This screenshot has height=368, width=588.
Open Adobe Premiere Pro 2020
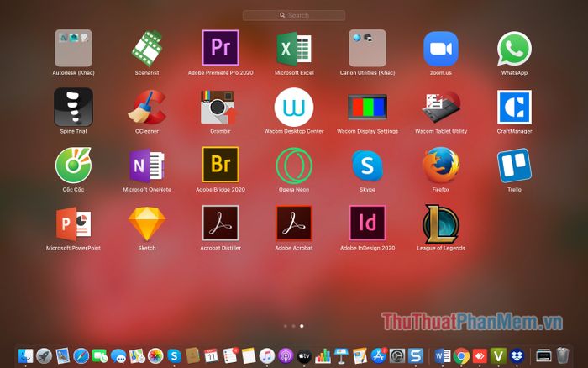[220, 48]
